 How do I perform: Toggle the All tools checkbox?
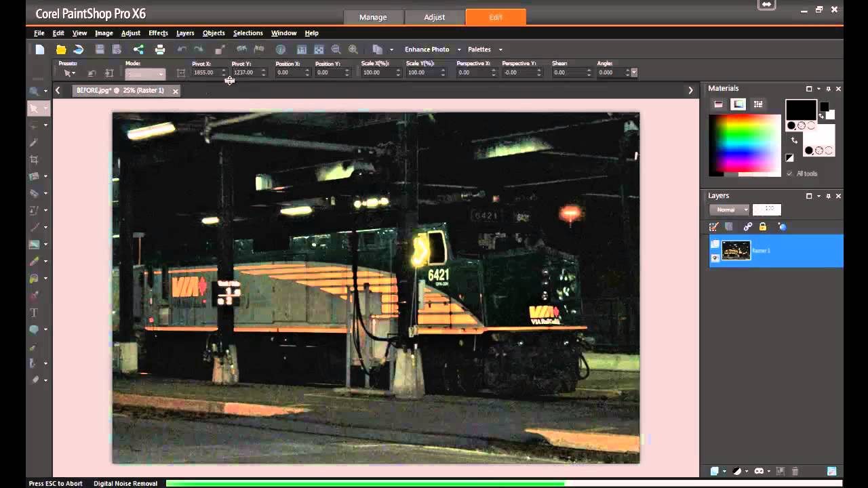tap(789, 174)
